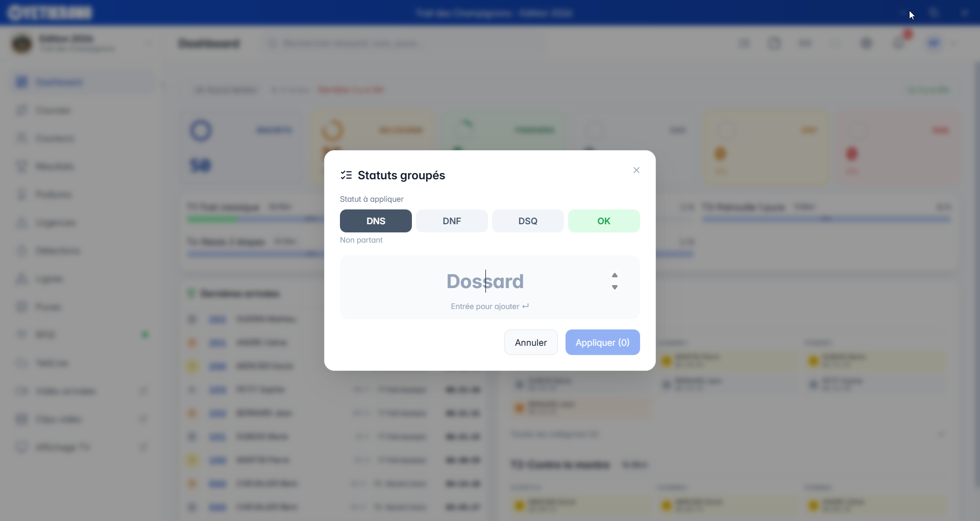Open Dashboard in the left sidebar
The height and width of the screenshot is (521, 980).
59,82
